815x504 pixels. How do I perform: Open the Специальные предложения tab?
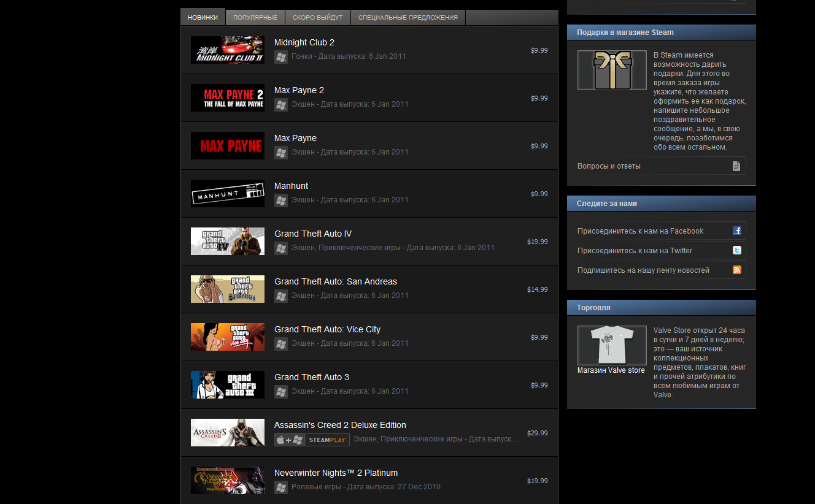click(x=408, y=17)
